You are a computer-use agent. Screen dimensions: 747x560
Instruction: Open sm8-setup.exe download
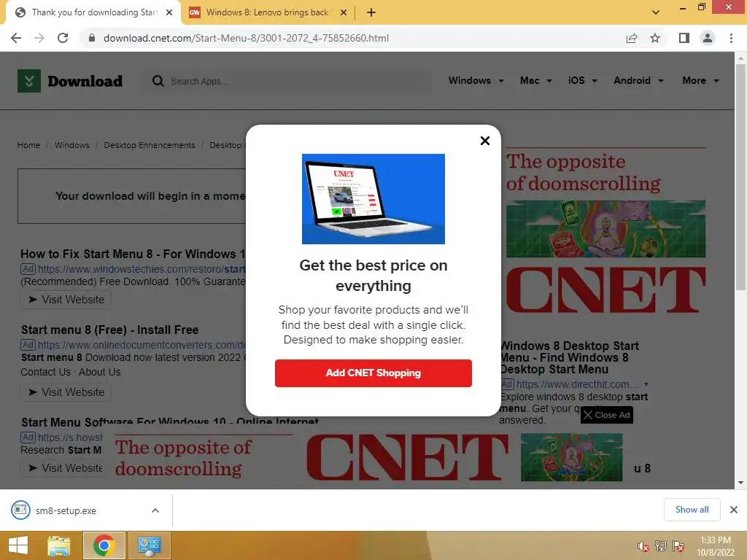[65, 510]
